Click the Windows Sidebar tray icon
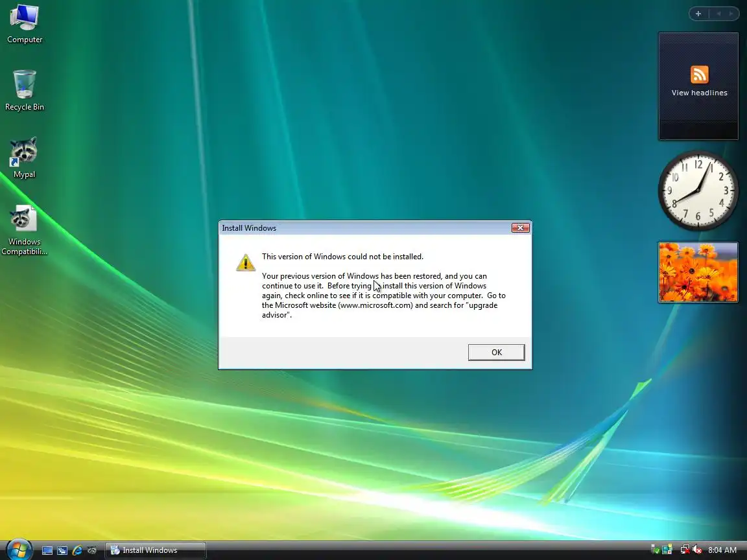This screenshot has width=747, height=560. [x=667, y=550]
